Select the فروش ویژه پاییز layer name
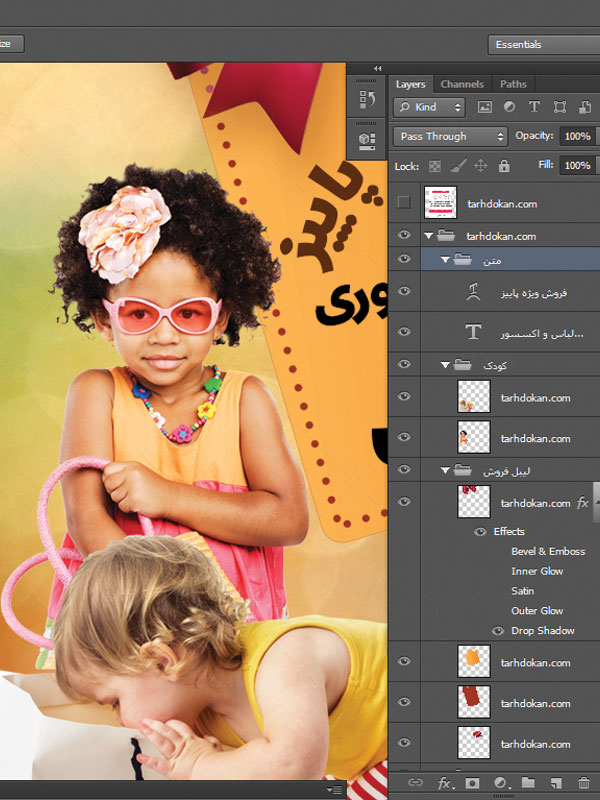The width and height of the screenshot is (600, 800). [x=534, y=293]
